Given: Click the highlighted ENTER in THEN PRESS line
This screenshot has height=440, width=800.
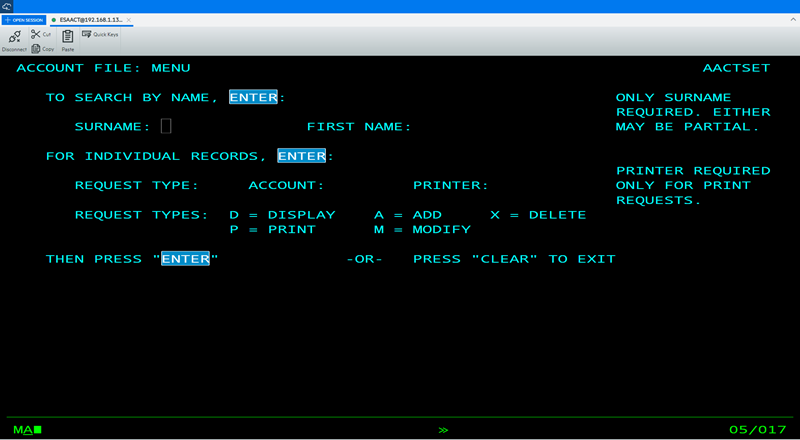Looking at the screenshot, I should coord(185,259).
